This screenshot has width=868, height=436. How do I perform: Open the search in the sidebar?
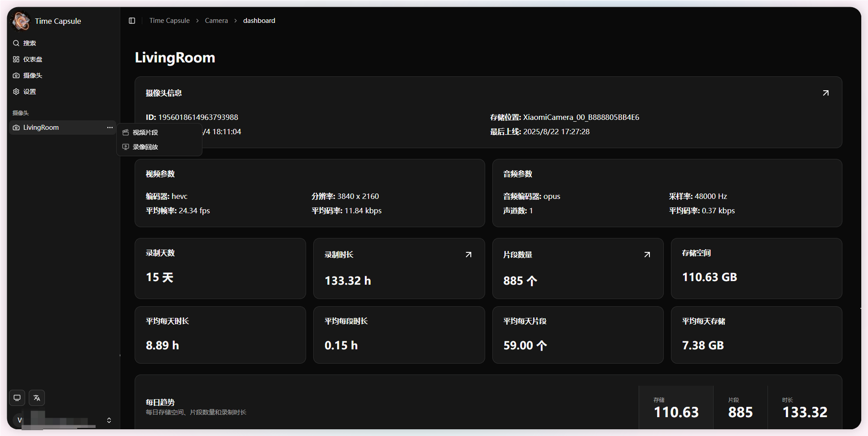(30, 43)
